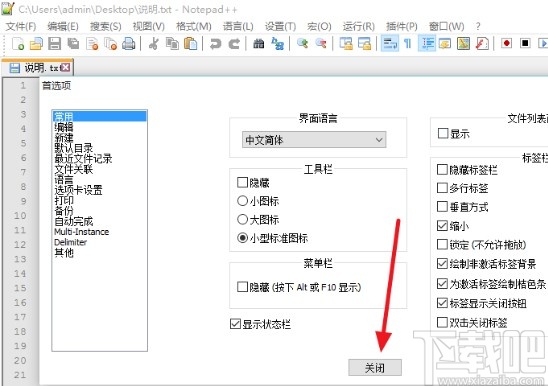Click the Redo arrow icon
Image resolution: width=548 pixels, height=386 pixels.
[x=234, y=44]
